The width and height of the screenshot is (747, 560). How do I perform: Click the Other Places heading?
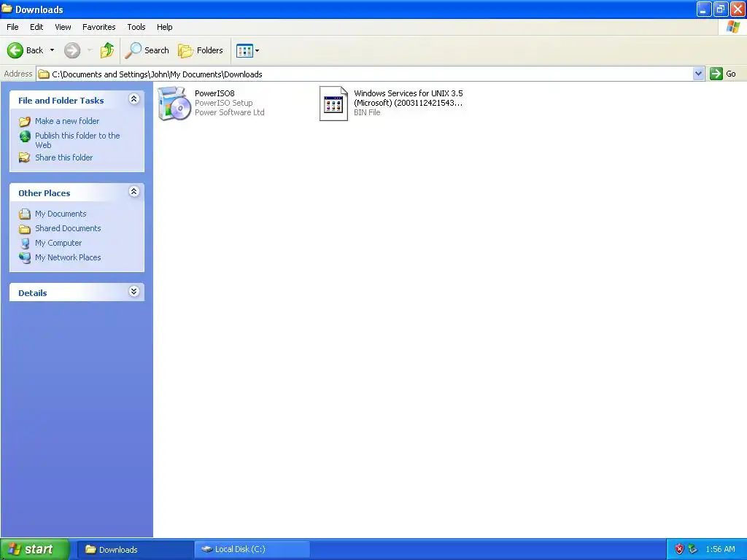click(x=44, y=192)
